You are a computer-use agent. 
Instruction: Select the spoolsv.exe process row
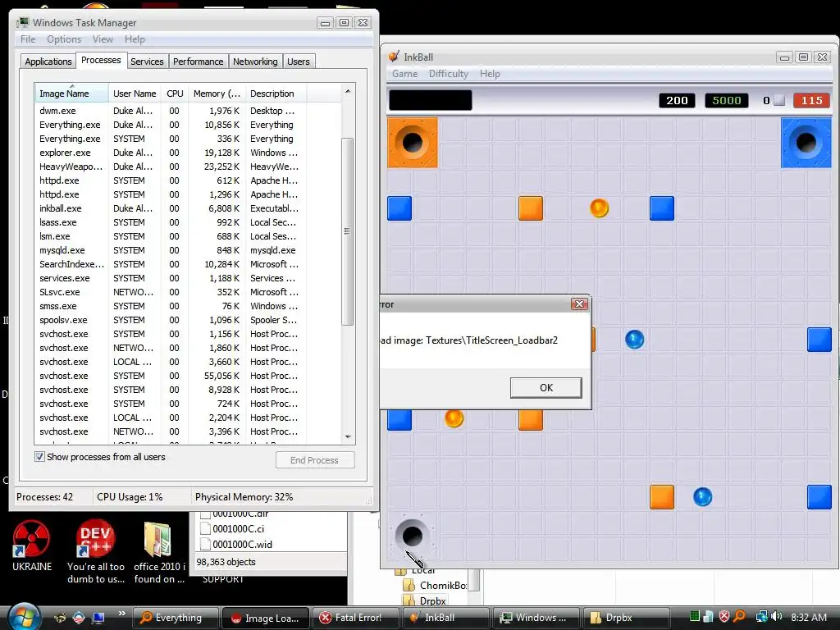pos(188,320)
